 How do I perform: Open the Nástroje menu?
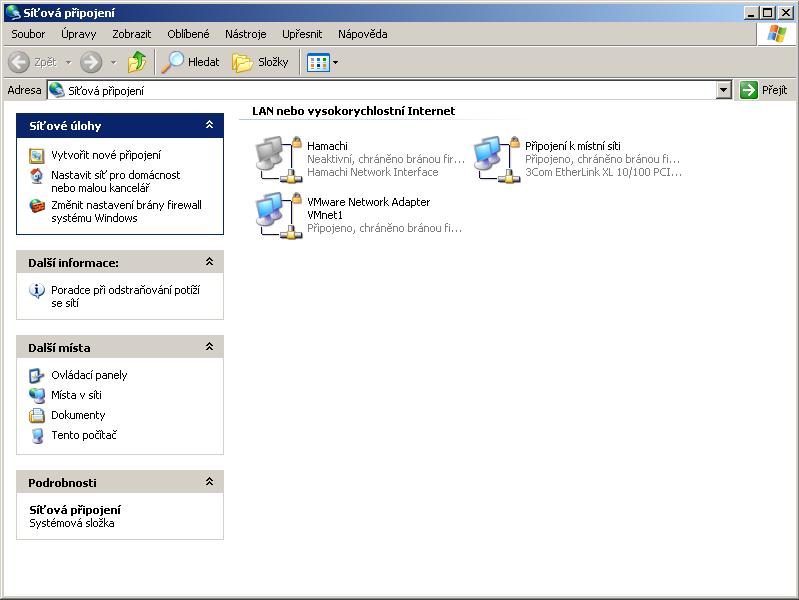point(245,34)
